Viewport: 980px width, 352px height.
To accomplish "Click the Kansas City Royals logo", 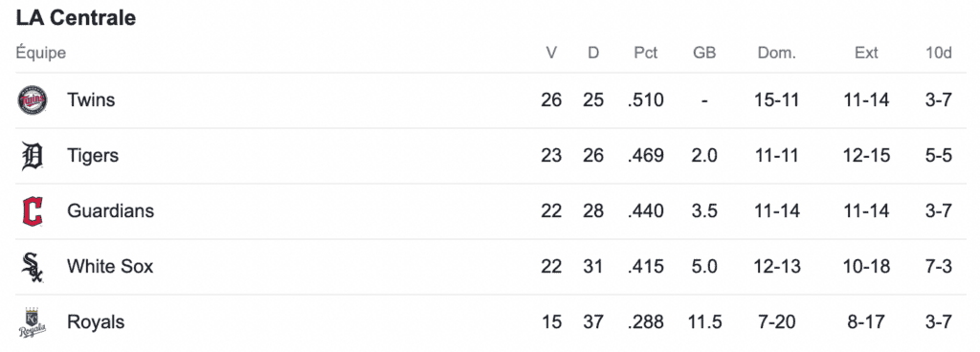I will pyautogui.click(x=32, y=322).
